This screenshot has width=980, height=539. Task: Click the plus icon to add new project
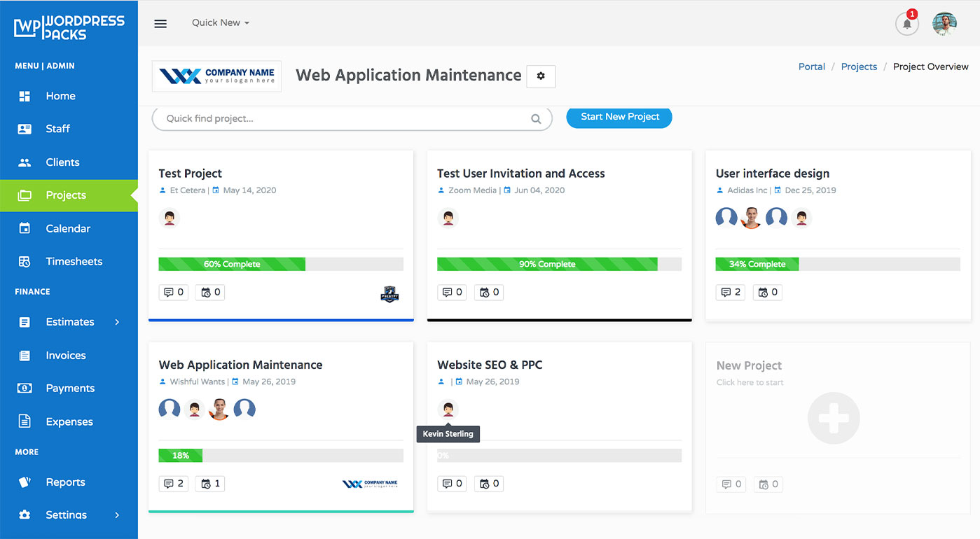pos(833,418)
